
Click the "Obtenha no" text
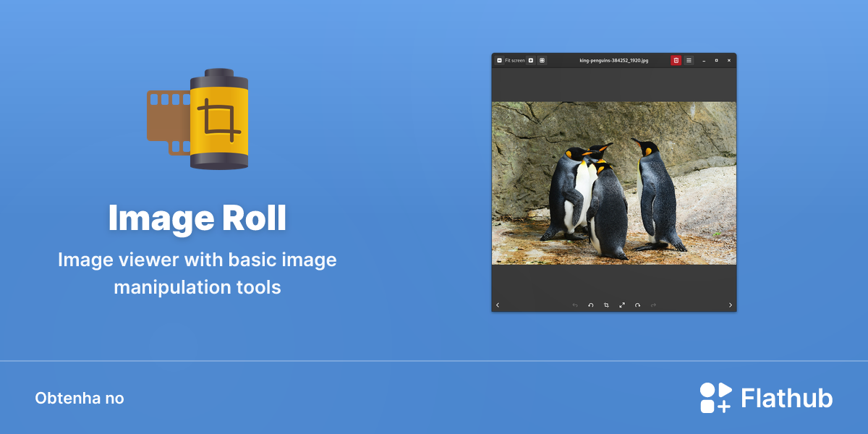(x=80, y=399)
